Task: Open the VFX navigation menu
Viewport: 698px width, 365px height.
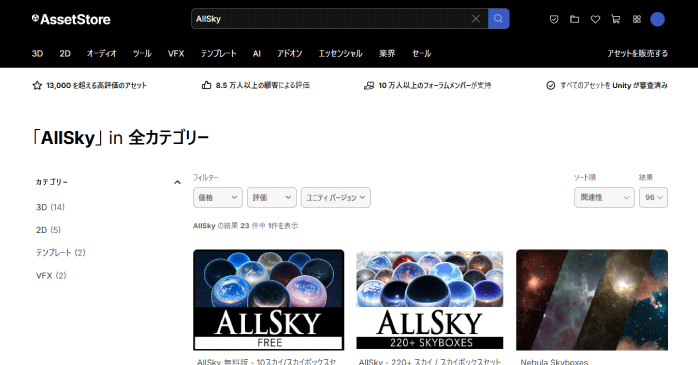Action: click(x=176, y=53)
